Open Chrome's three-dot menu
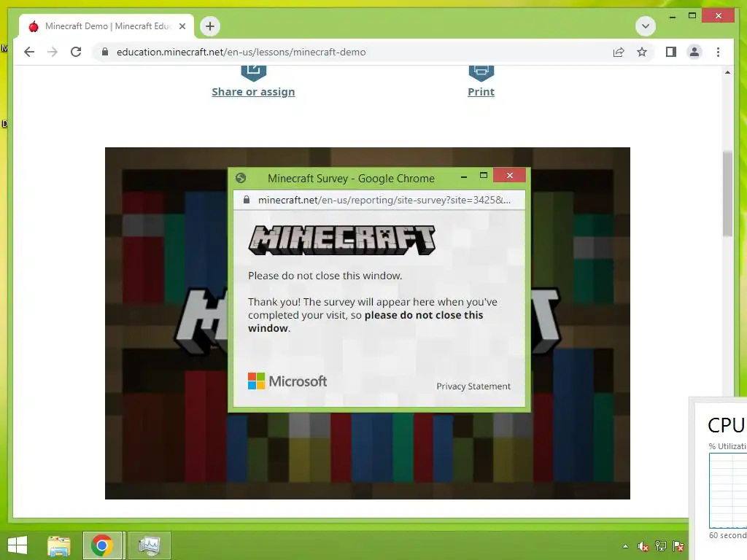Viewport: 747px width, 560px height. coord(718,52)
